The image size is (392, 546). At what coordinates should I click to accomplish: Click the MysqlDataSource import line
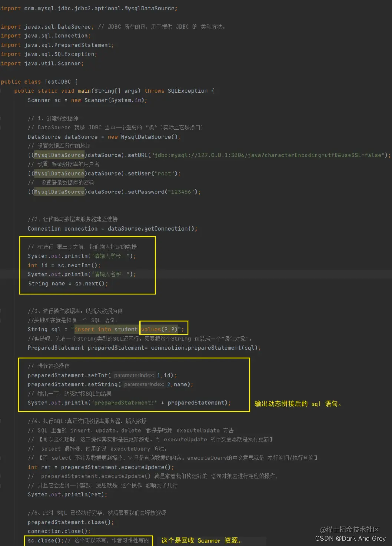(x=89, y=8)
